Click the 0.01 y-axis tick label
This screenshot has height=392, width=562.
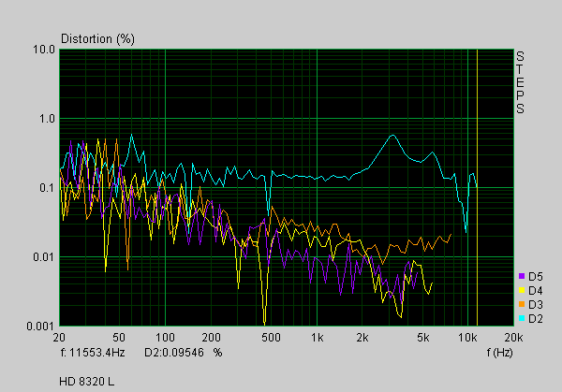click(44, 256)
